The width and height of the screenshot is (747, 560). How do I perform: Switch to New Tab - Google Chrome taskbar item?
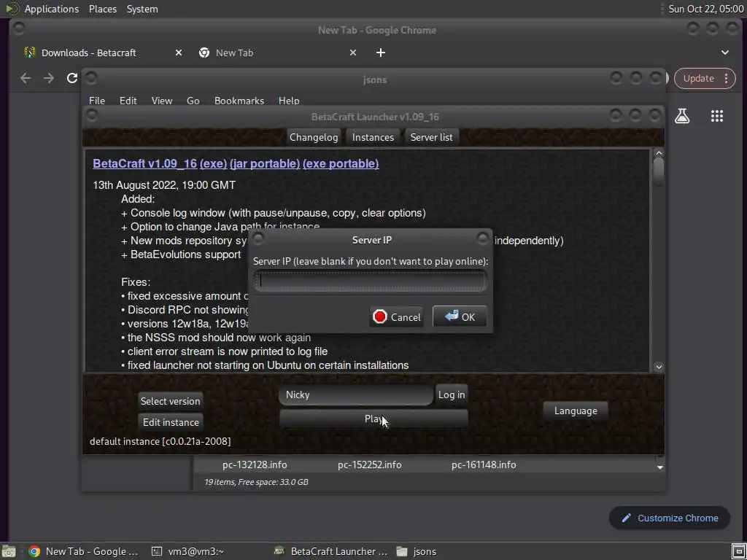coord(83,551)
